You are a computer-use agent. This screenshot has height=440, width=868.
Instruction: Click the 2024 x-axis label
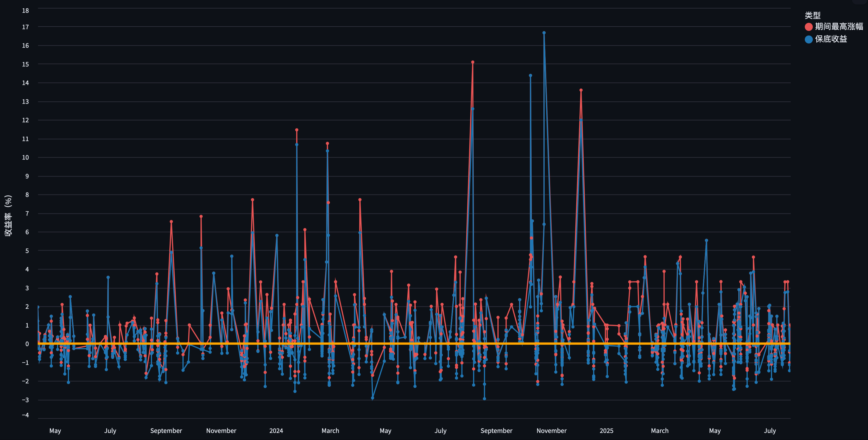click(x=276, y=431)
